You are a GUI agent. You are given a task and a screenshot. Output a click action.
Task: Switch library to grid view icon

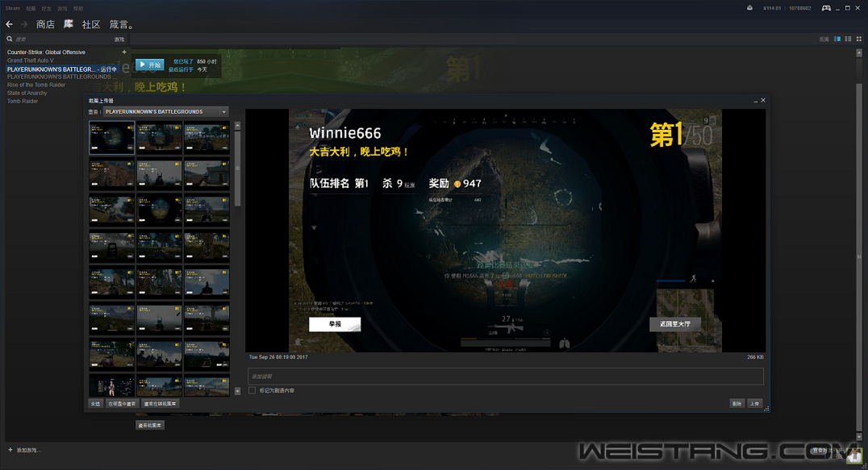[x=859, y=40]
